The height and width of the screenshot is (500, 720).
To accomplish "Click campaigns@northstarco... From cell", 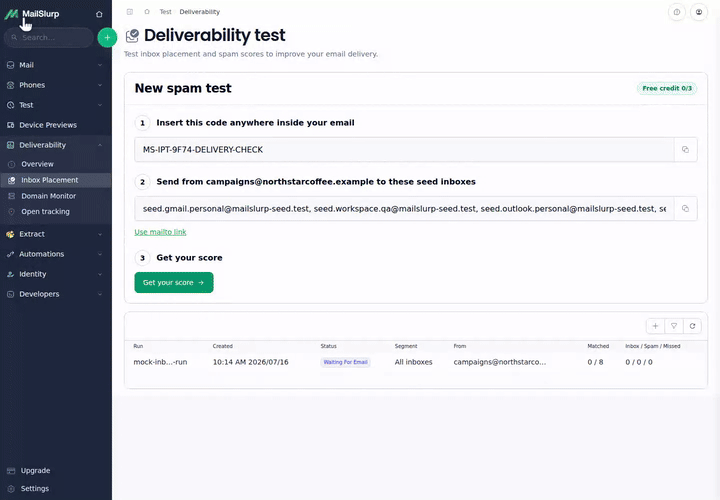I will [x=500, y=362].
